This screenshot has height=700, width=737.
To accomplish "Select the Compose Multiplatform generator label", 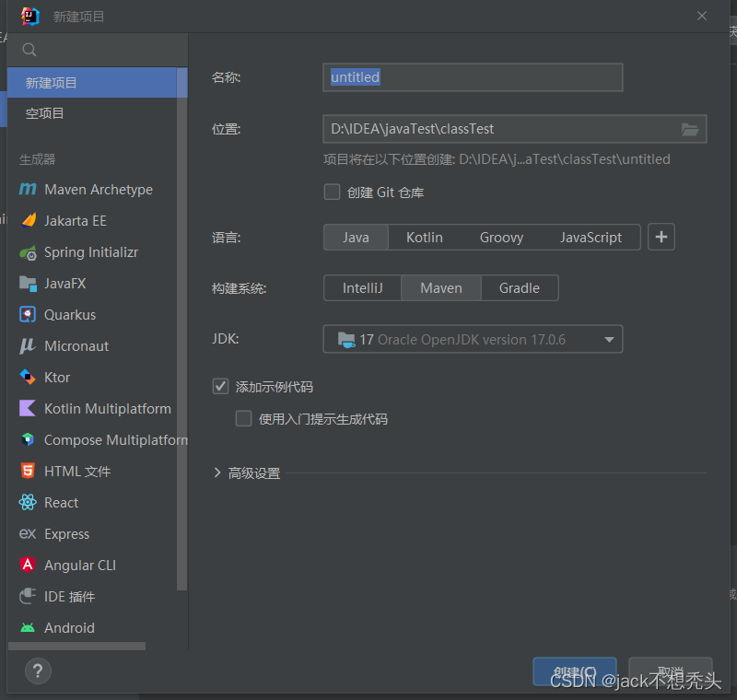I will (116, 440).
